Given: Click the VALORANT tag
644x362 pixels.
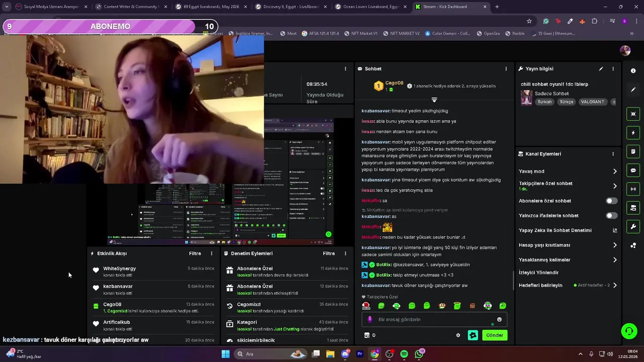Looking at the screenshot, I should click(x=592, y=102).
